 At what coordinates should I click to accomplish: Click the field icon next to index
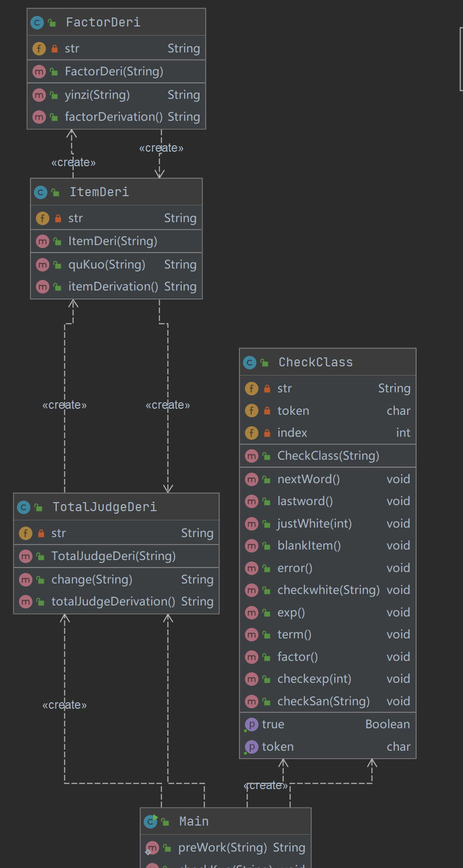(251, 433)
